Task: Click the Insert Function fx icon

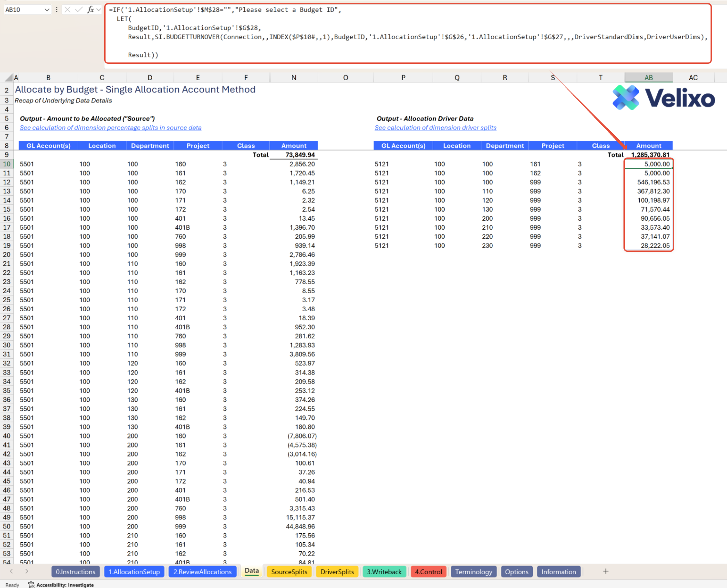Action: point(90,9)
